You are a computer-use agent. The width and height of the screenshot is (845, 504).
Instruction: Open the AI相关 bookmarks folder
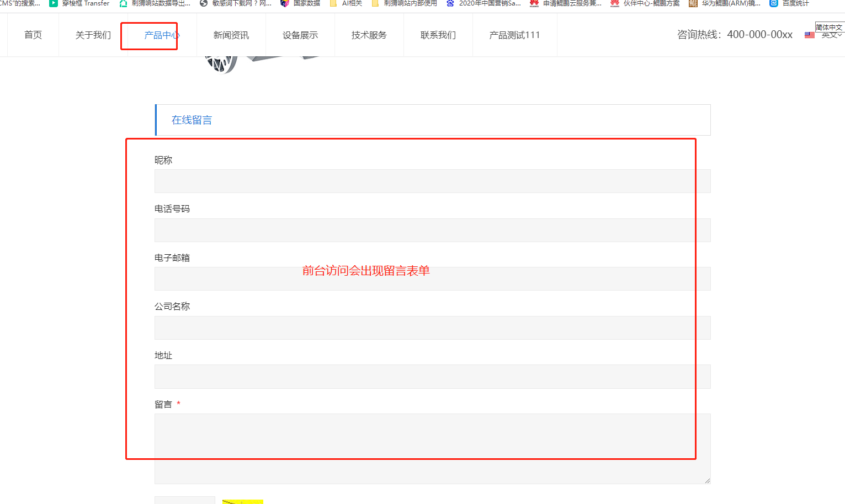346,3
